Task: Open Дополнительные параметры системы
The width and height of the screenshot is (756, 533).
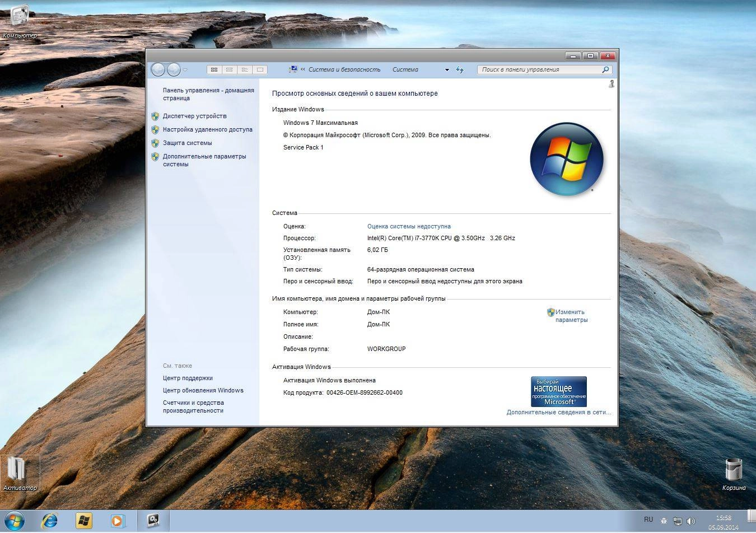Action: (204, 160)
